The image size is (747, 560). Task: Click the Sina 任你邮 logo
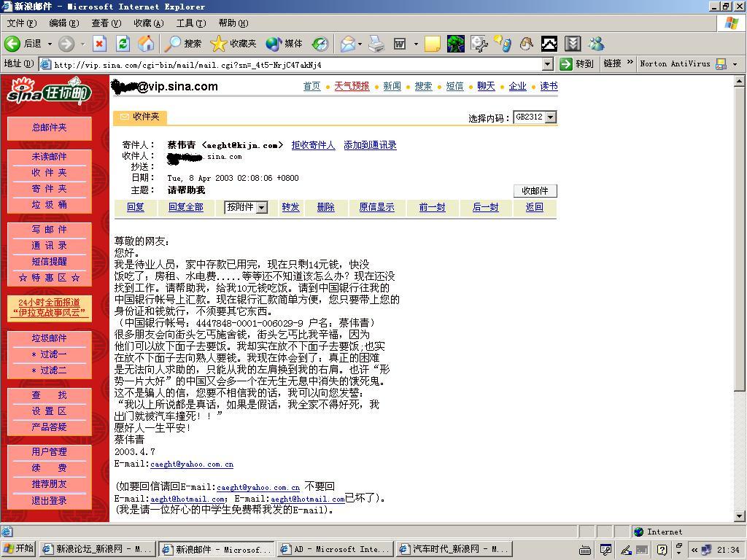pyautogui.click(x=50, y=91)
